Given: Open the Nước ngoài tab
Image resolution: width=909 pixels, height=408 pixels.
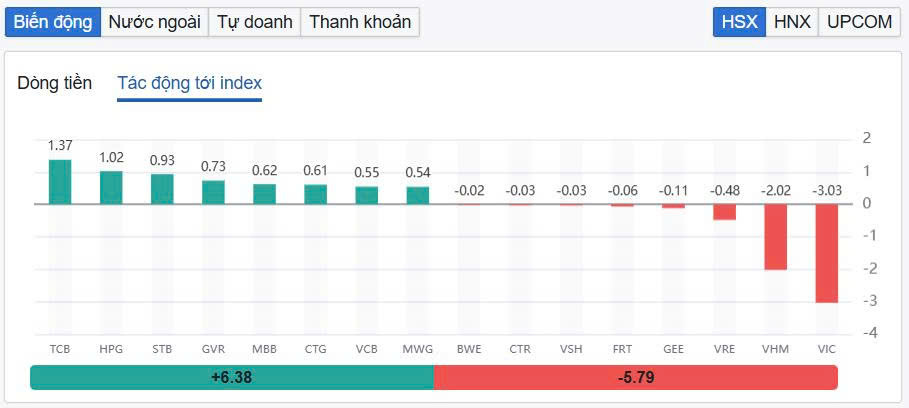Looking at the screenshot, I should pos(154,22).
